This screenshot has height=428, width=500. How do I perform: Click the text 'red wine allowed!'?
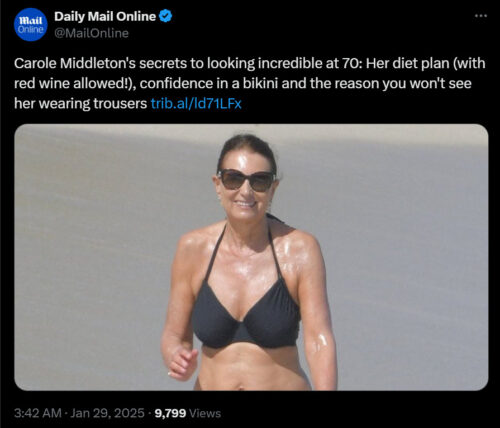point(71,83)
